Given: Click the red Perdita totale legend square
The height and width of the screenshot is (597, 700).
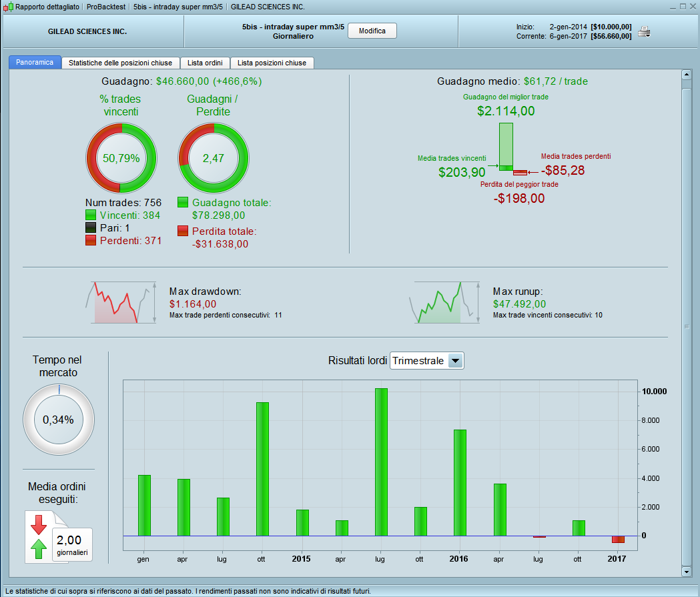Looking at the screenshot, I should click(183, 231).
